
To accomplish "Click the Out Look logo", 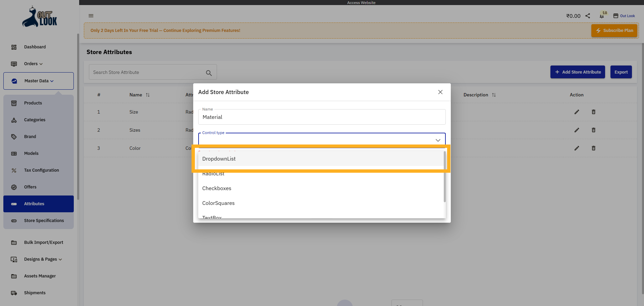I will 39,16.
